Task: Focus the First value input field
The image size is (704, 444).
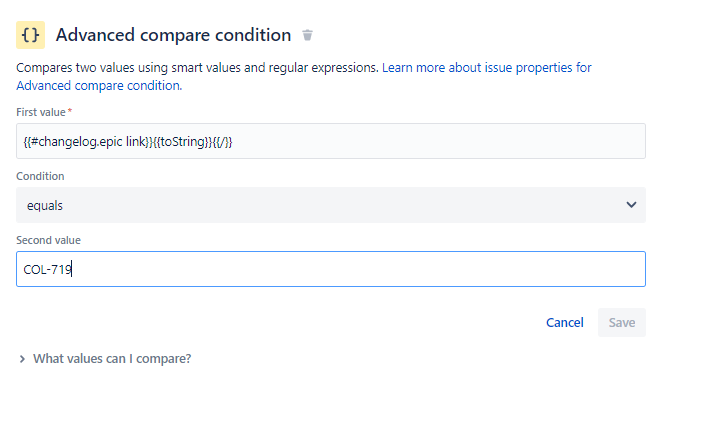Action: tap(331, 141)
